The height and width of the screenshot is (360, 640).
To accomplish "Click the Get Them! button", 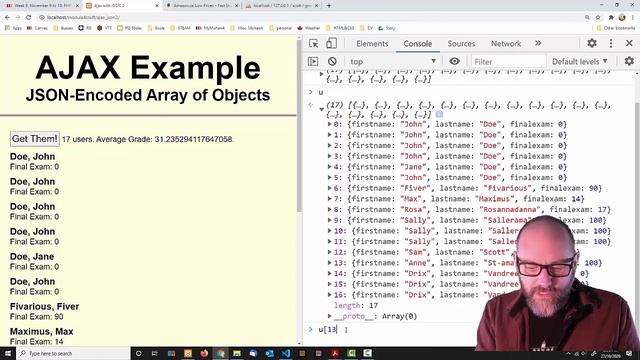I will tap(35, 139).
